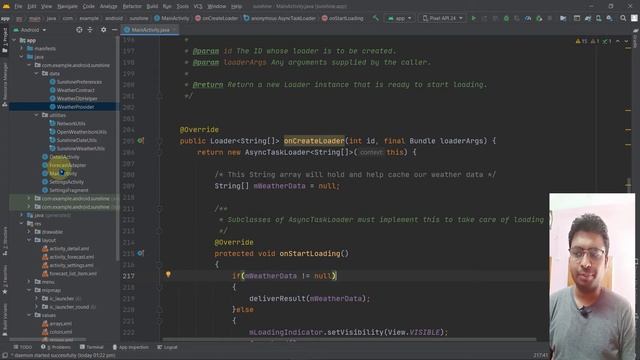Click the anonymous AsyncTaskLoader breadcrumb
This screenshot has height=360, width=640.
(280, 18)
